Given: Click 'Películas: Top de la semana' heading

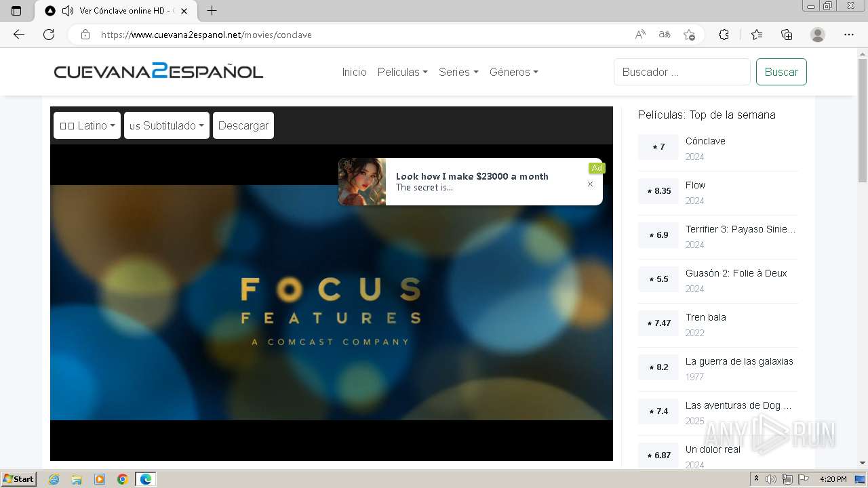Looking at the screenshot, I should point(707,115).
